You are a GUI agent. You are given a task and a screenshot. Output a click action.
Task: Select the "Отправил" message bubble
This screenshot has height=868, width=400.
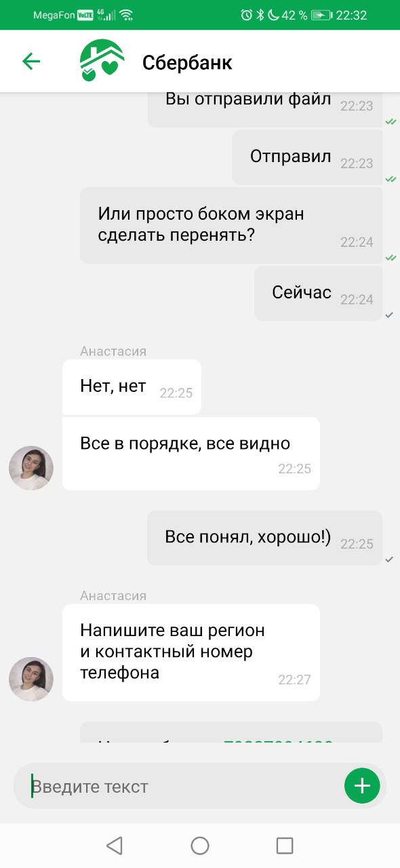[x=307, y=157]
